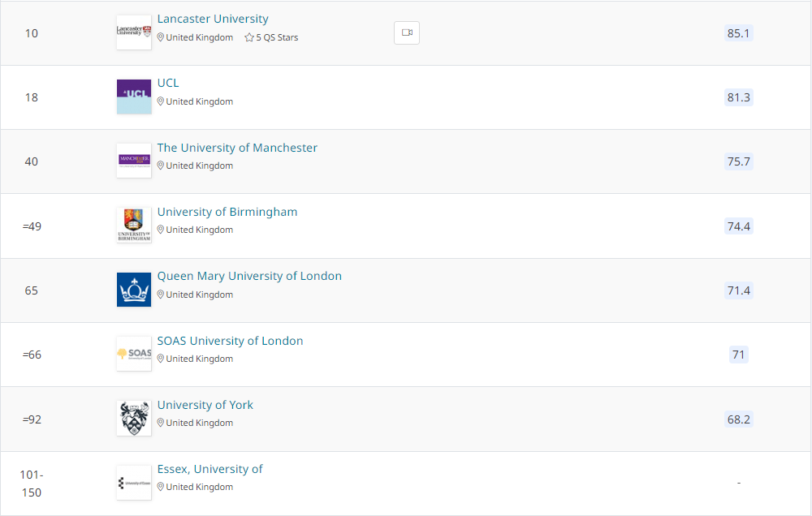Click the Lancaster University logo

pos(134,32)
